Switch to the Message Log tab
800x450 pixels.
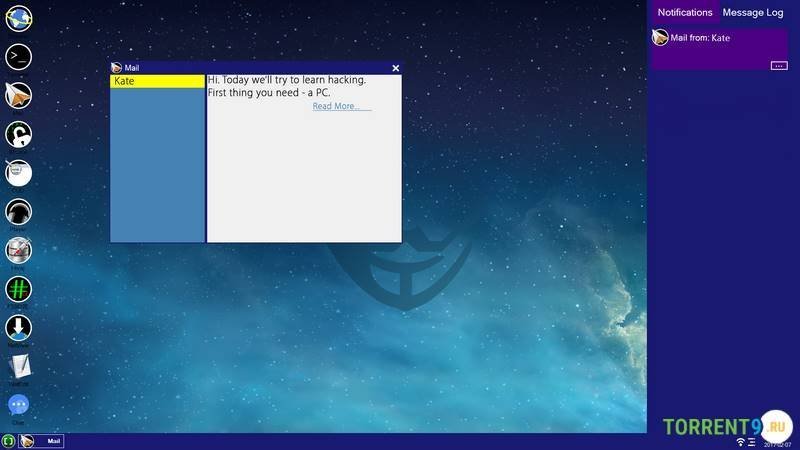[x=752, y=13]
